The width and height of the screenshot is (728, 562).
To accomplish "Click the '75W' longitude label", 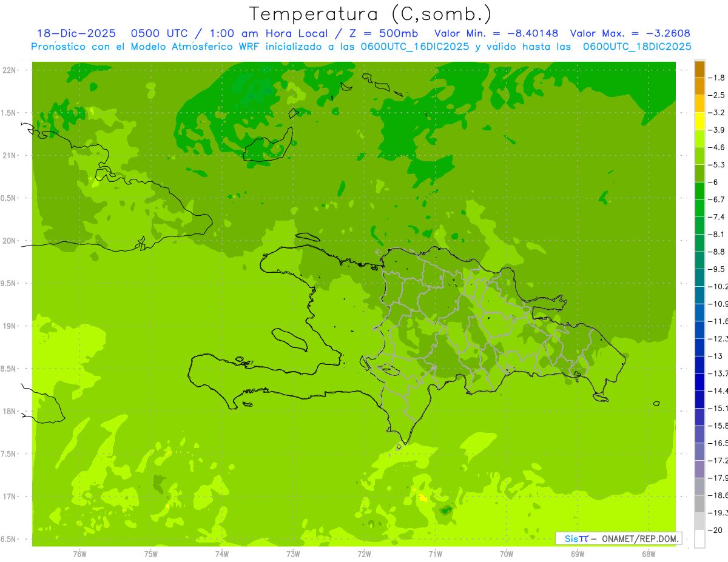I will (x=151, y=554).
